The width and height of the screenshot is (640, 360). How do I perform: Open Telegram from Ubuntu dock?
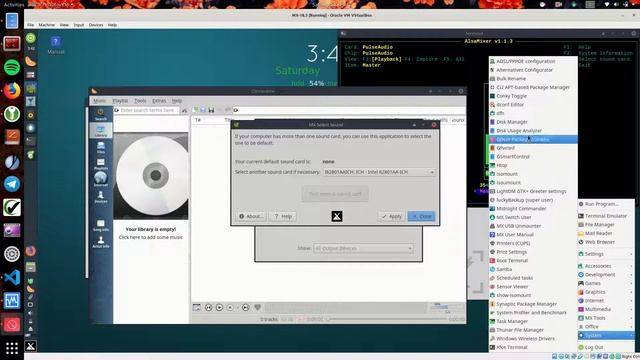point(12,184)
